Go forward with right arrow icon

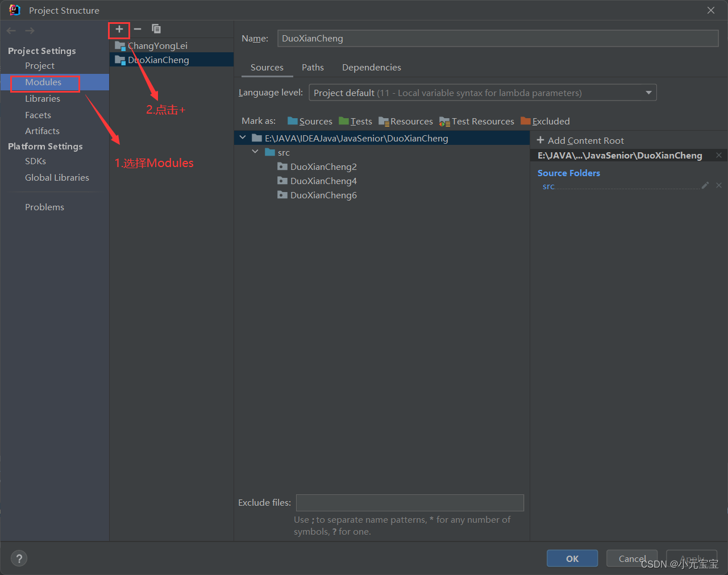[x=30, y=31]
